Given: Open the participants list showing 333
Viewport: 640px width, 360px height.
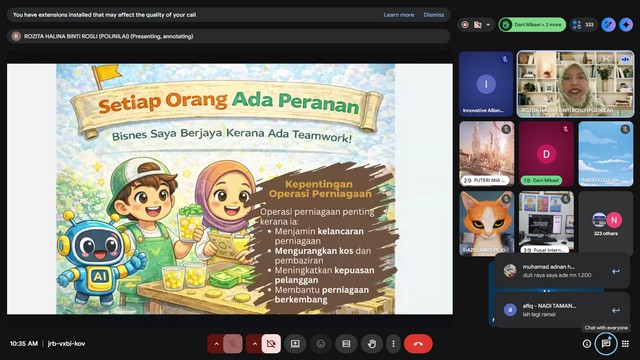Looking at the screenshot, I should coord(583,24).
